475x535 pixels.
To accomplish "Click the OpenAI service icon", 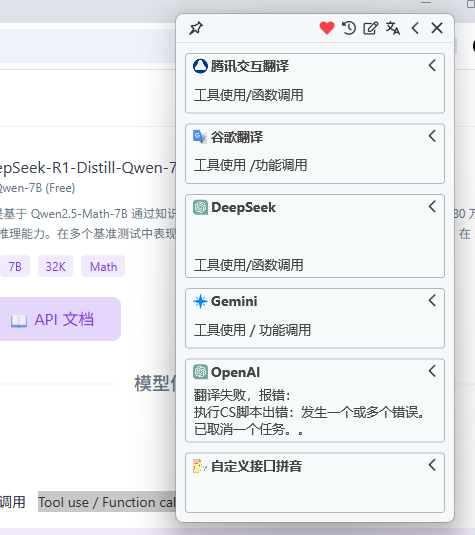I will pyautogui.click(x=200, y=372).
